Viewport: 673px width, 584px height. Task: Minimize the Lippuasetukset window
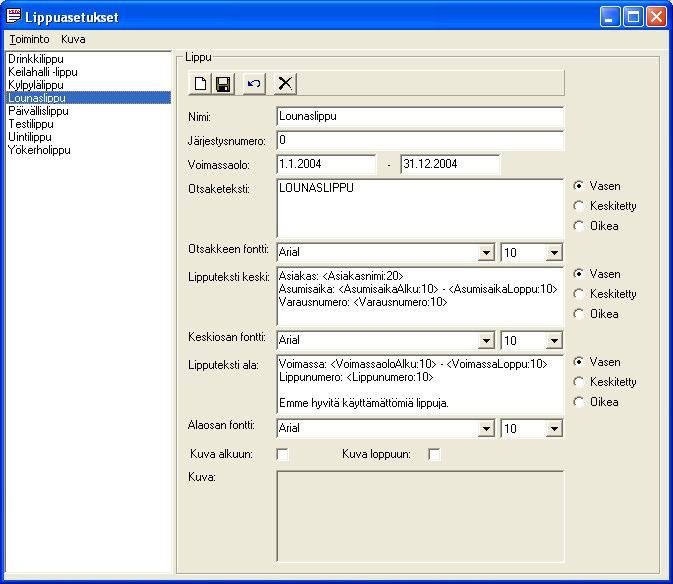point(609,17)
